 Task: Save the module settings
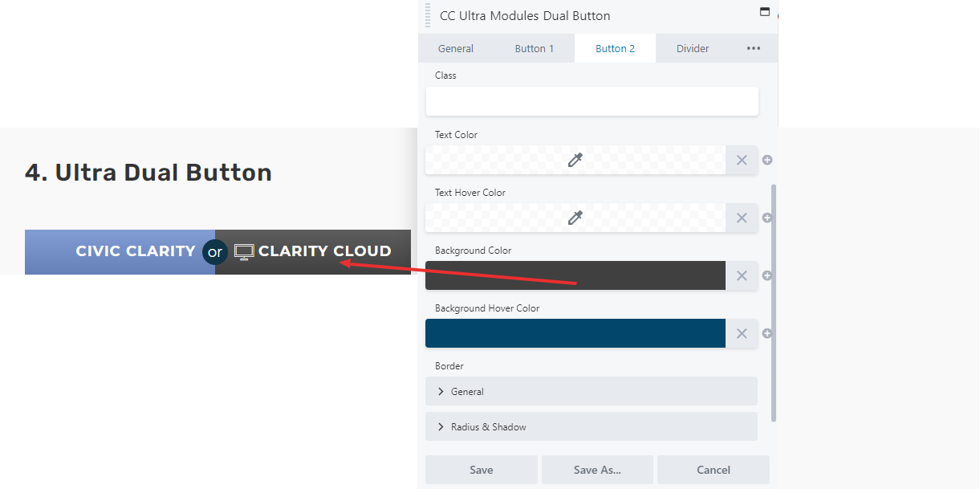(482, 470)
